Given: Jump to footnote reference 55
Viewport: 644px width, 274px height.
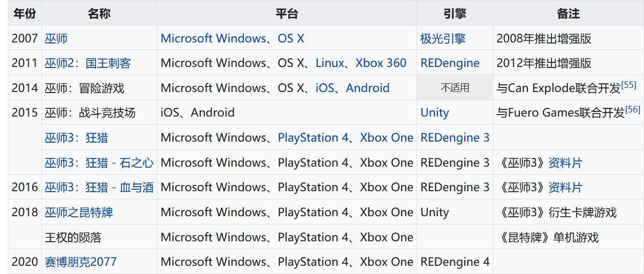Looking at the screenshot, I should tap(629, 85).
